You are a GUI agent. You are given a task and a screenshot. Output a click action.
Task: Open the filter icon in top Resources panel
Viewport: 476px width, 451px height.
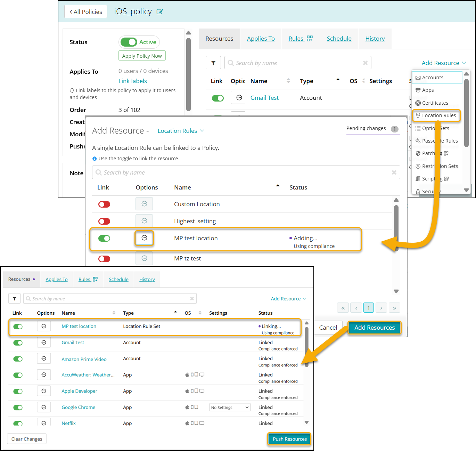click(x=213, y=63)
